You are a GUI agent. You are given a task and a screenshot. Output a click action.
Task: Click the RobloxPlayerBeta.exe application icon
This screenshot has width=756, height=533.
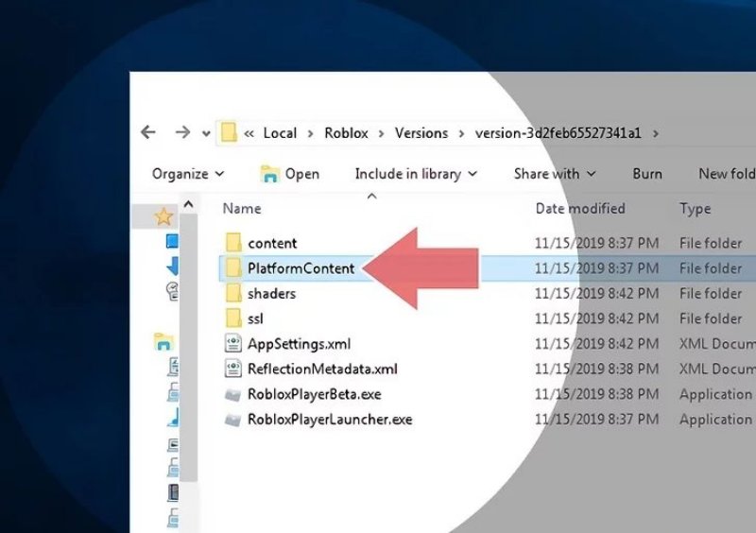(232, 395)
